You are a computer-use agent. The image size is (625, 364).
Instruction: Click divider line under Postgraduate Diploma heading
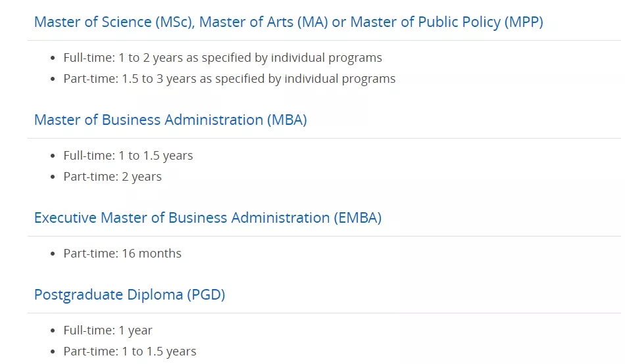324,313
